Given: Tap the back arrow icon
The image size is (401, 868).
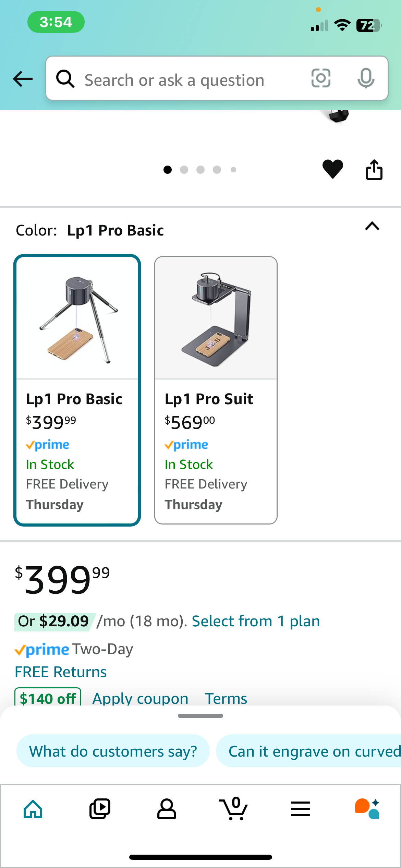Looking at the screenshot, I should point(23,79).
